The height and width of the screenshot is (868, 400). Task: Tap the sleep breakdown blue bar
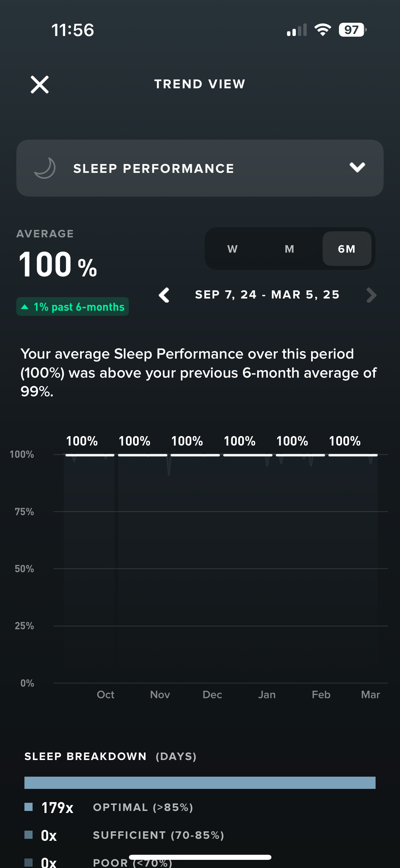point(200,782)
